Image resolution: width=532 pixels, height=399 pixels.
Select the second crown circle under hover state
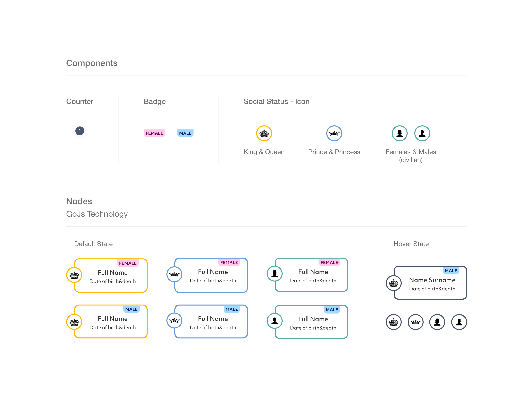click(x=416, y=322)
